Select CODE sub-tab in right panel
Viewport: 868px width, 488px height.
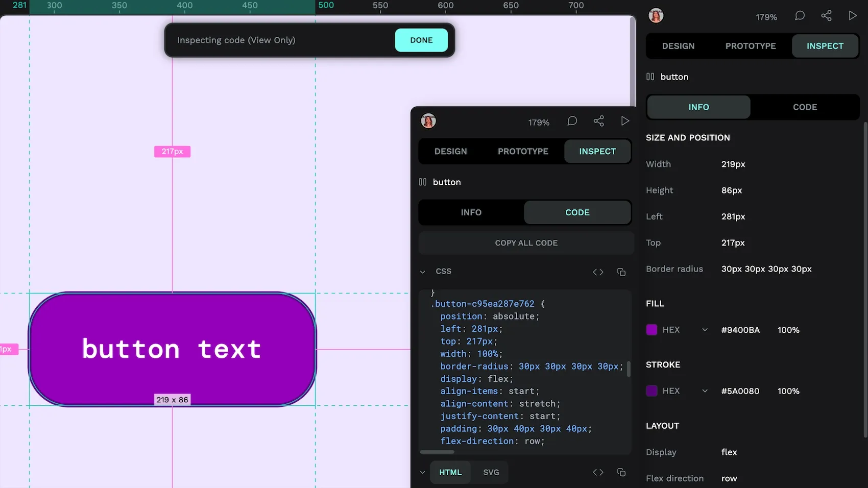point(805,107)
